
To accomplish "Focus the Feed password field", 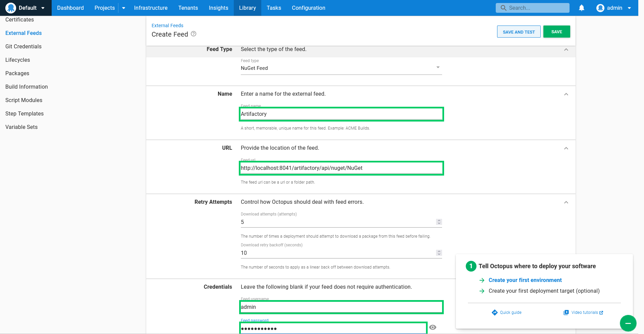I will pyautogui.click(x=333, y=328).
